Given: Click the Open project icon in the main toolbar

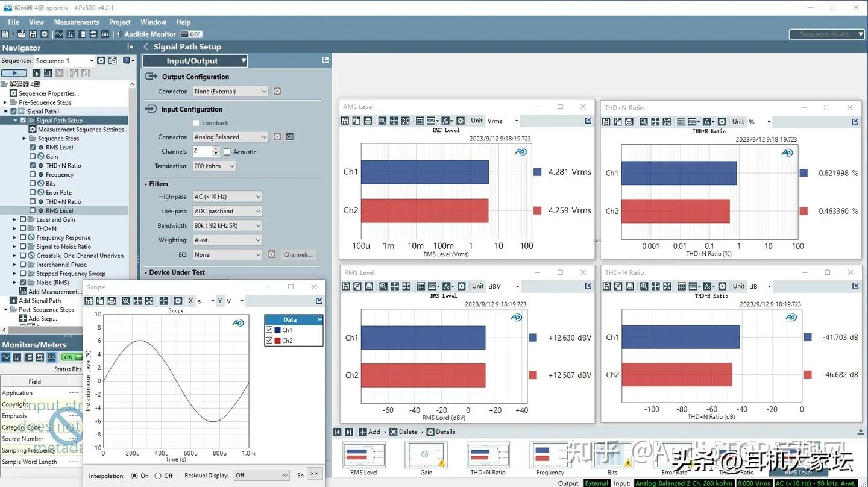Looking at the screenshot, I should tap(22, 34).
